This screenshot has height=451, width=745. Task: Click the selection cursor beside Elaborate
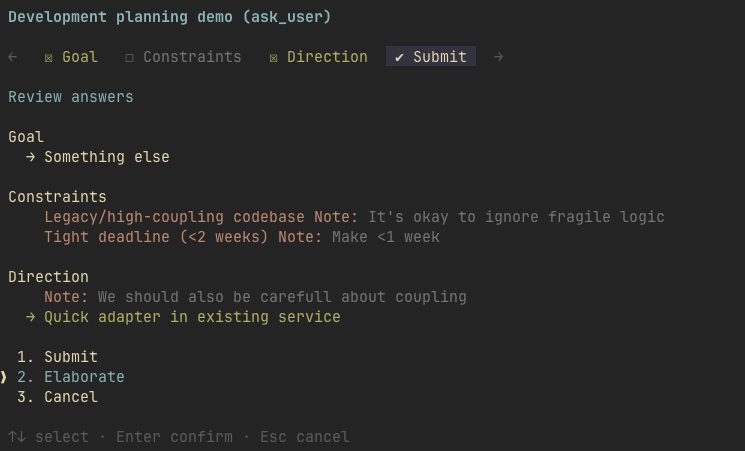pyautogui.click(x=3, y=377)
